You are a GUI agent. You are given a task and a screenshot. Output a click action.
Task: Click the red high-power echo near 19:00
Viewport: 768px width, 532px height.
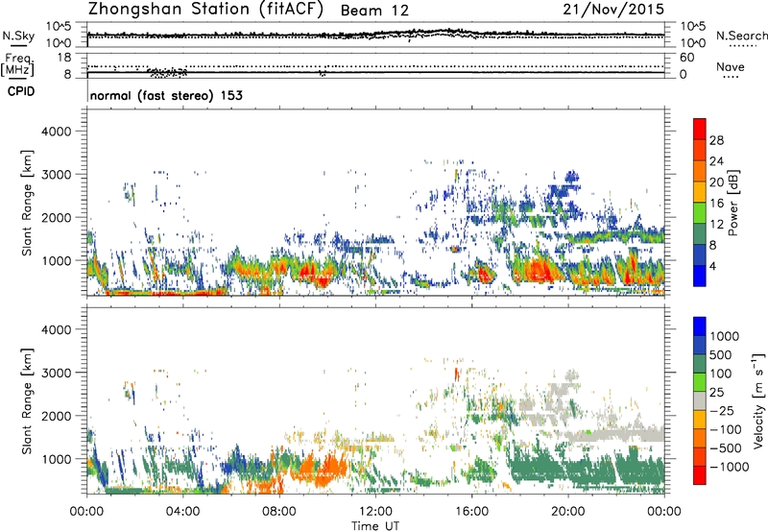point(539,270)
